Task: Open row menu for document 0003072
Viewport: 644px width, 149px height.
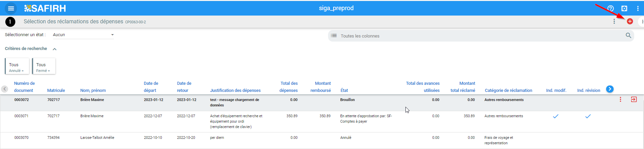Action: click(620, 99)
